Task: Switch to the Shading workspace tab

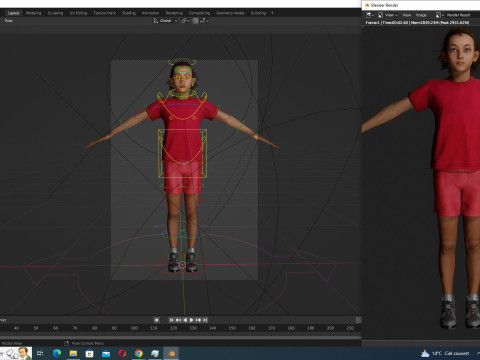Action: point(129,13)
